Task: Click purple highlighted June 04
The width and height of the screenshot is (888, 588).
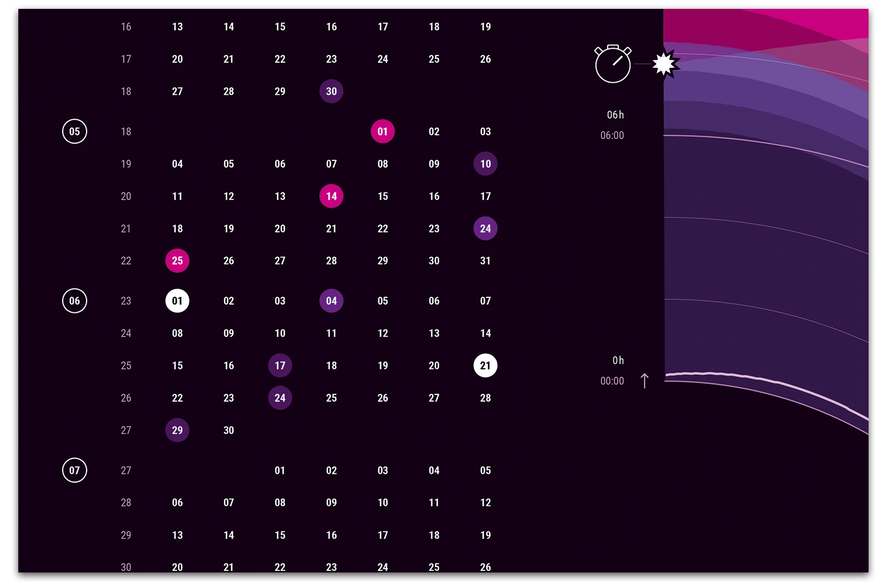Action: 331,301
